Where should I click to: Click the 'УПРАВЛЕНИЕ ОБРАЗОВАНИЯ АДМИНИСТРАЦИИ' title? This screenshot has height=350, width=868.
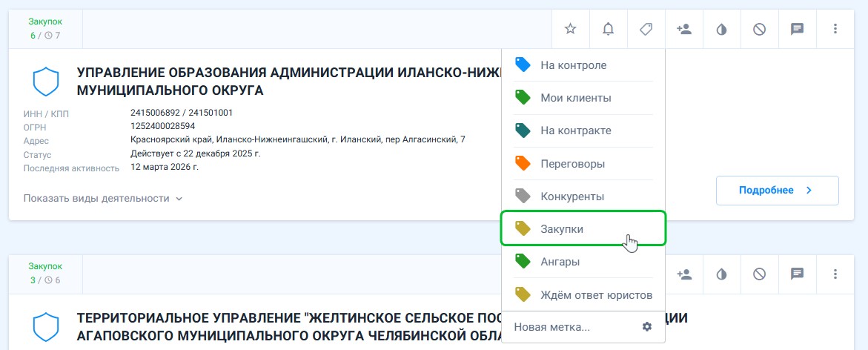pyautogui.click(x=288, y=82)
